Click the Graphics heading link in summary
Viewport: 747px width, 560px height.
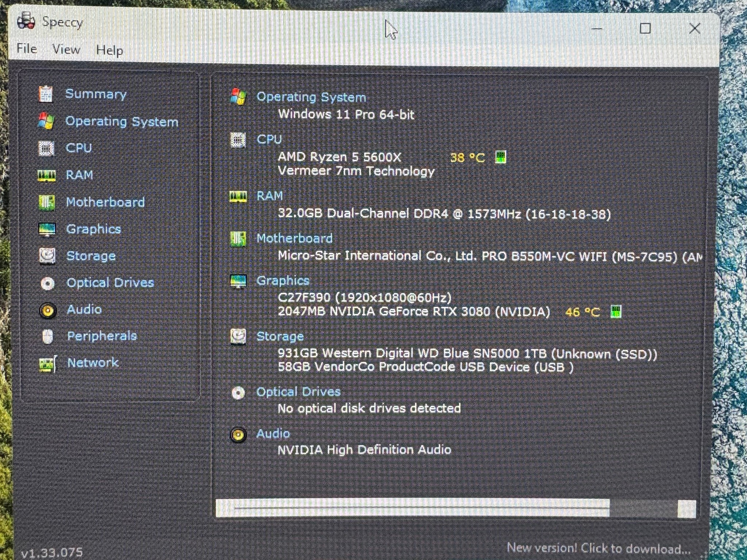click(x=283, y=281)
